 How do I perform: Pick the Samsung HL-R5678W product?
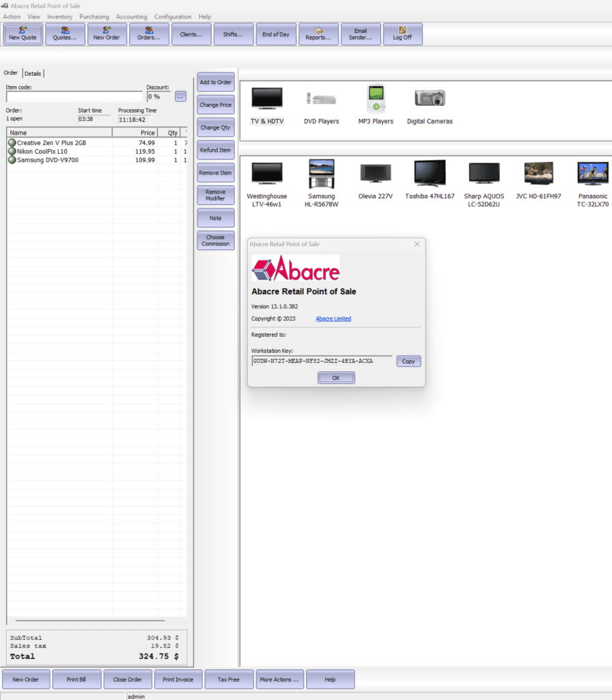click(x=321, y=183)
